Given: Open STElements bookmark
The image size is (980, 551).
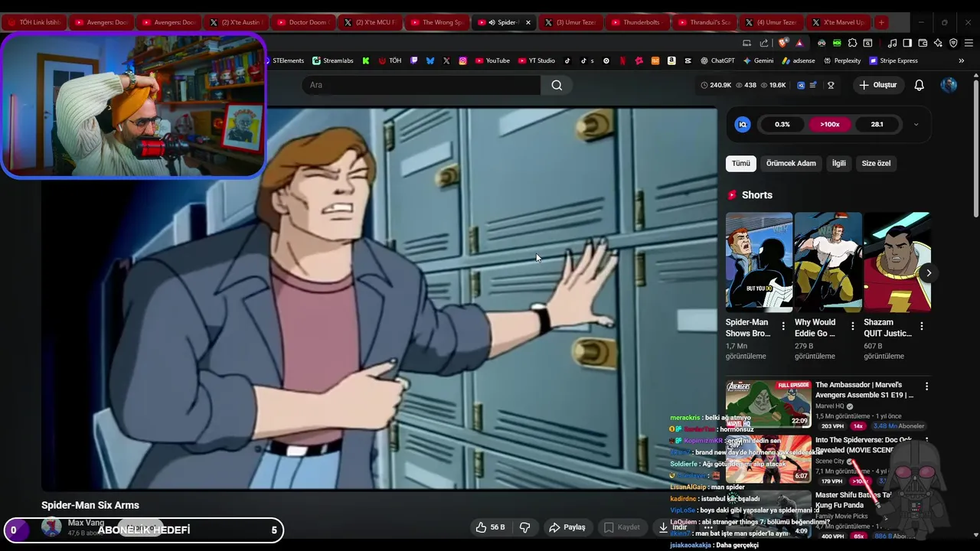Looking at the screenshot, I should (284, 60).
